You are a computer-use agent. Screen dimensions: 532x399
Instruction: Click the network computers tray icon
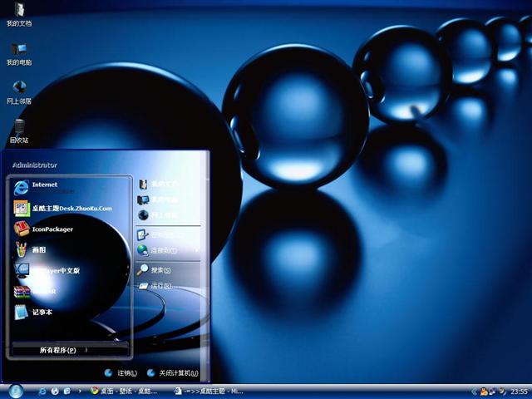pyautogui.click(x=492, y=392)
